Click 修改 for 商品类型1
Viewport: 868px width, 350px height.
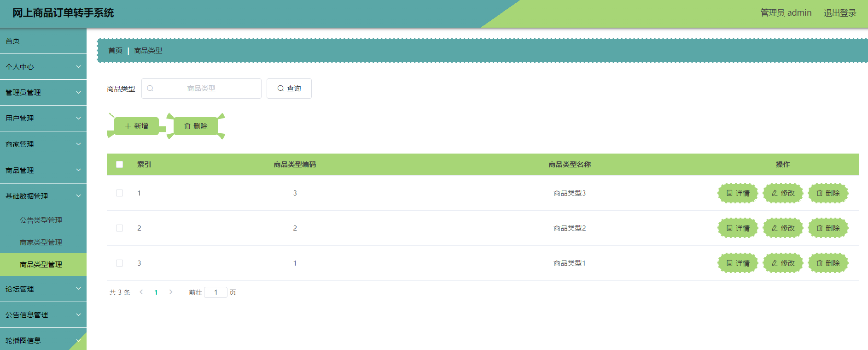[783, 263]
